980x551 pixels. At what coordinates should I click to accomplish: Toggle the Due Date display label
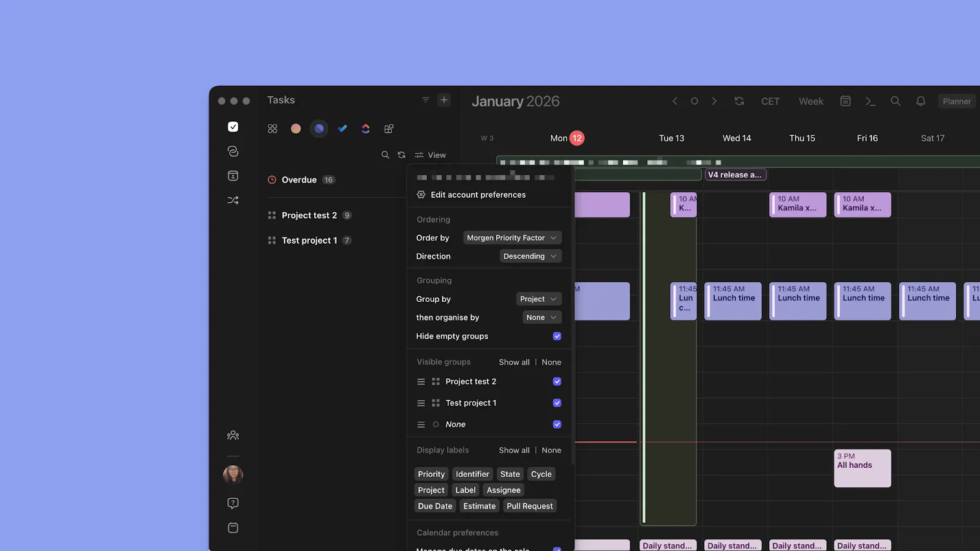(x=435, y=506)
